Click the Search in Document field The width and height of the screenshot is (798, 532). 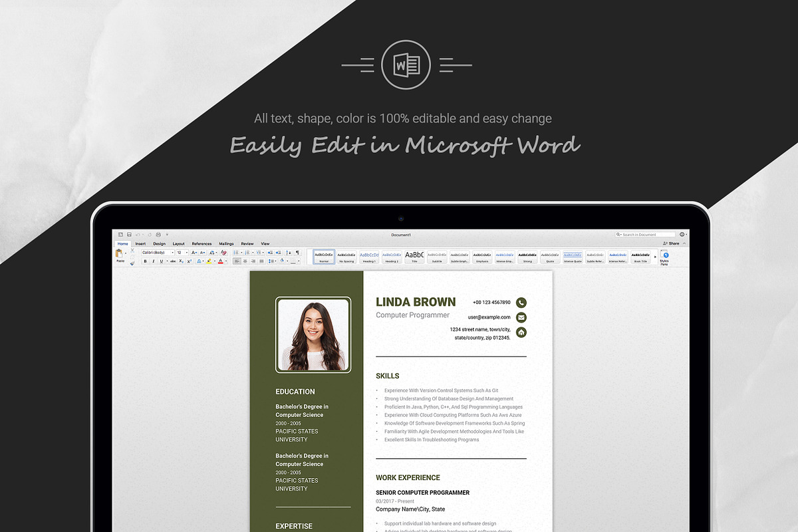(645, 235)
